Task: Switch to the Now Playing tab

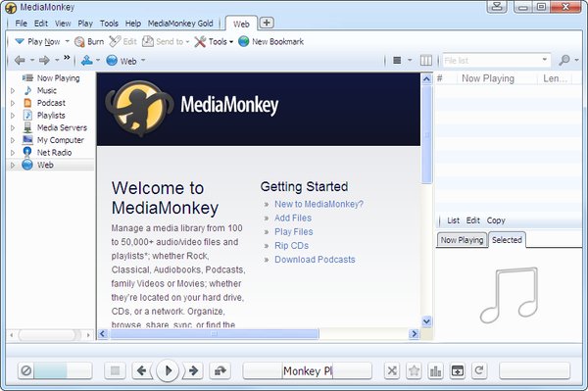Action: point(462,240)
